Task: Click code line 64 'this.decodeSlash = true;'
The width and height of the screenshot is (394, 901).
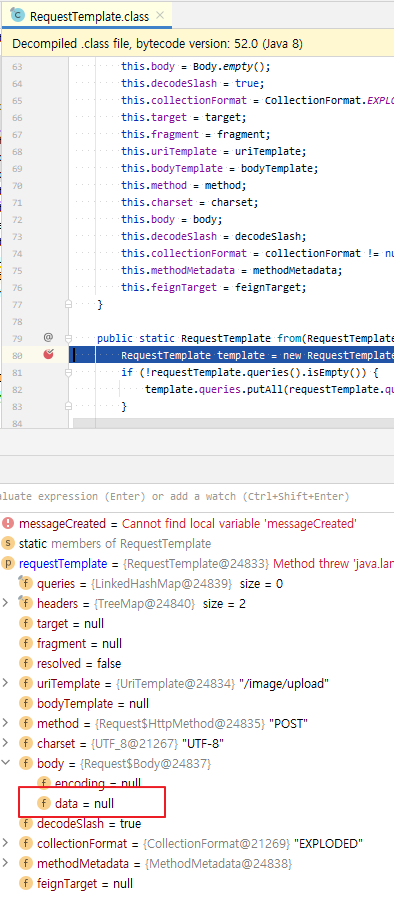Action: 192,83
